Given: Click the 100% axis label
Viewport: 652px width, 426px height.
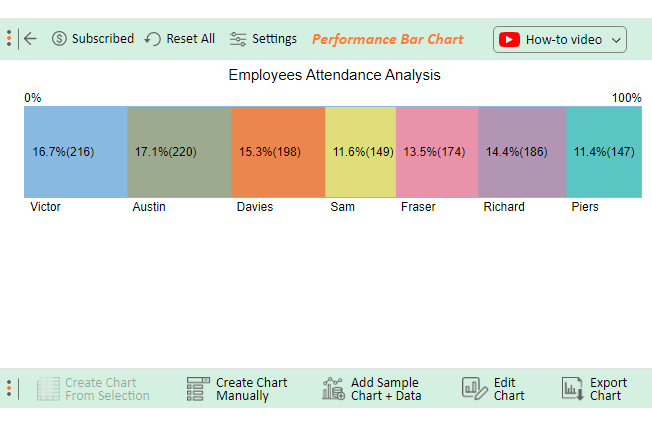Looking at the screenshot, I should [x=627, y=98].
